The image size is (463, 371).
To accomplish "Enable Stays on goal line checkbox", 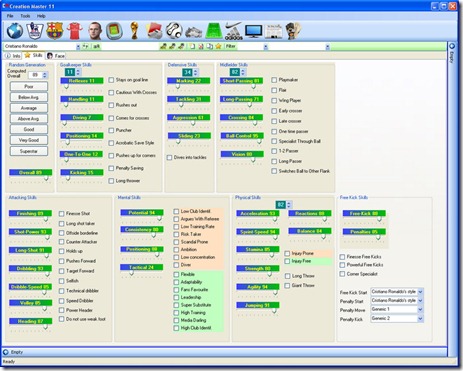I will coord(111,80).
